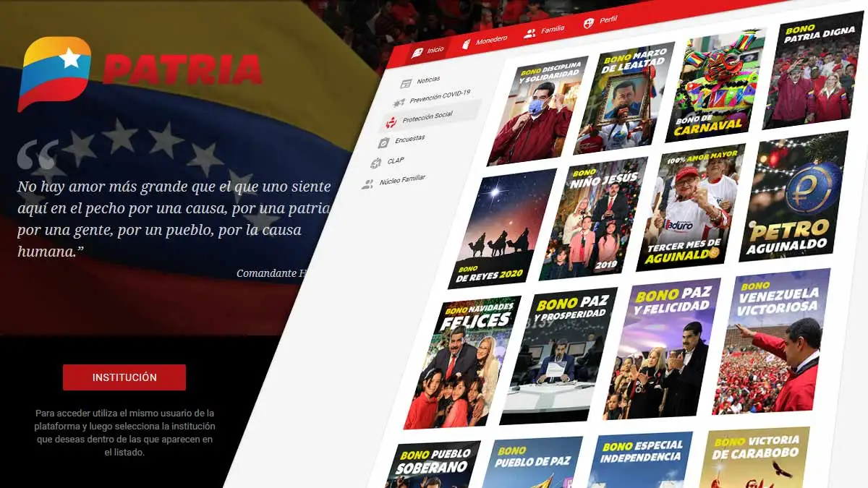Image resolution: width=868 pixels, height=488 pixels.
Task: Click the Prevención COVID-19 virus icon
Action: [x=399, y=103]
